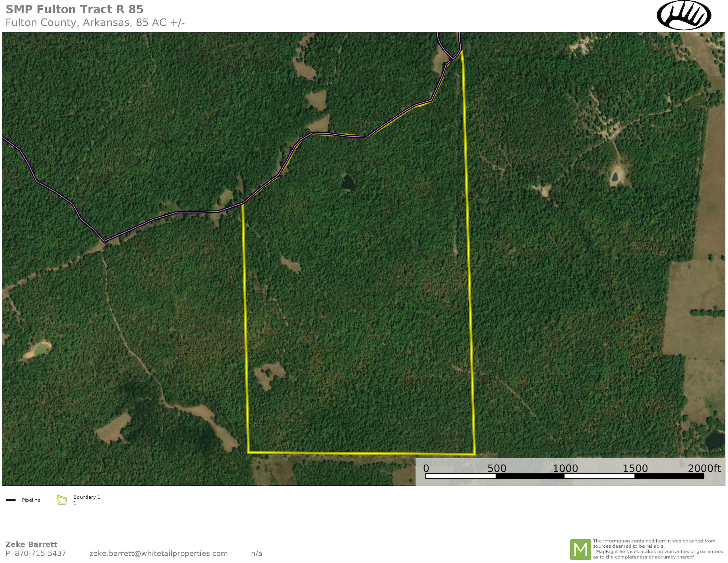Click the Pipeline legend label

pos(31,500)
